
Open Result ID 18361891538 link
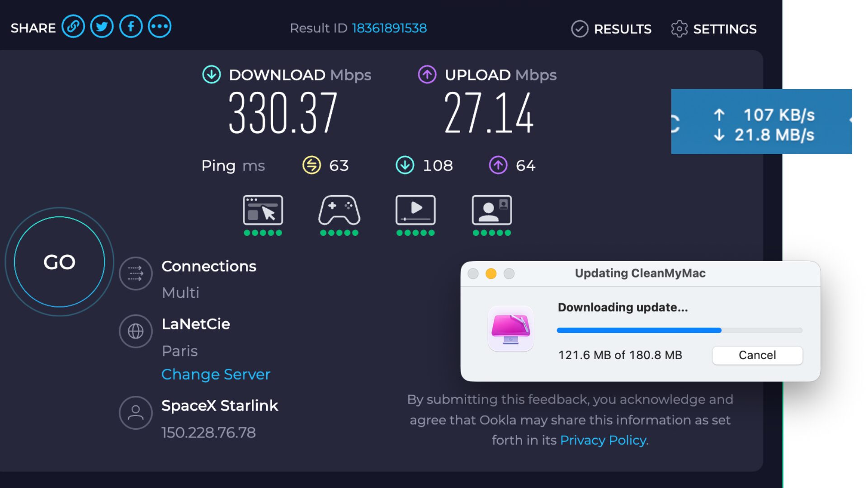pyautogui.click(x=389, y=28)
